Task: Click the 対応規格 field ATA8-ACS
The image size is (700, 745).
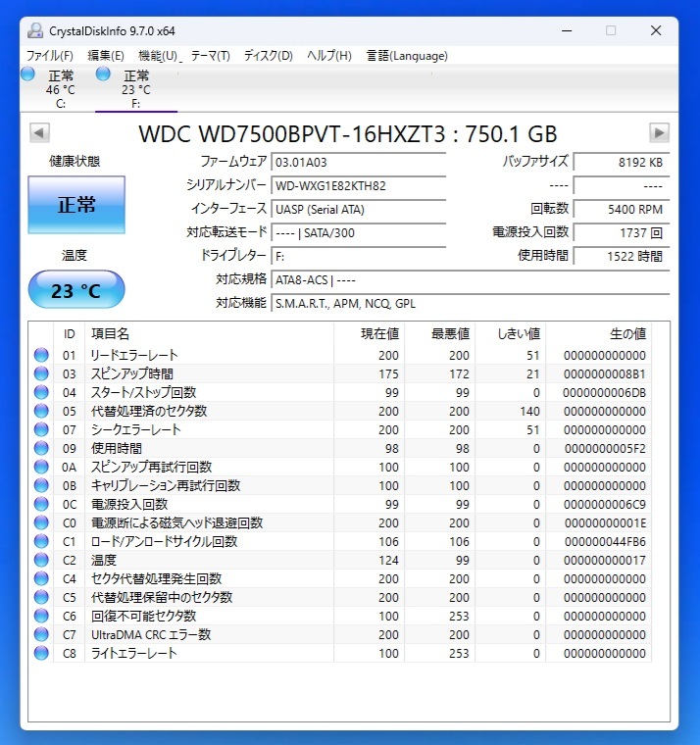Action: [470, 279]
